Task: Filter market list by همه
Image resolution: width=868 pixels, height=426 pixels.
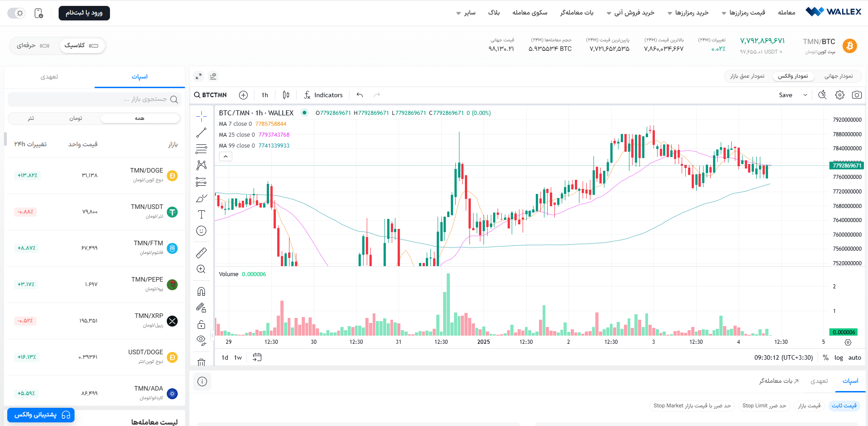Action: (x=140, y=118)
